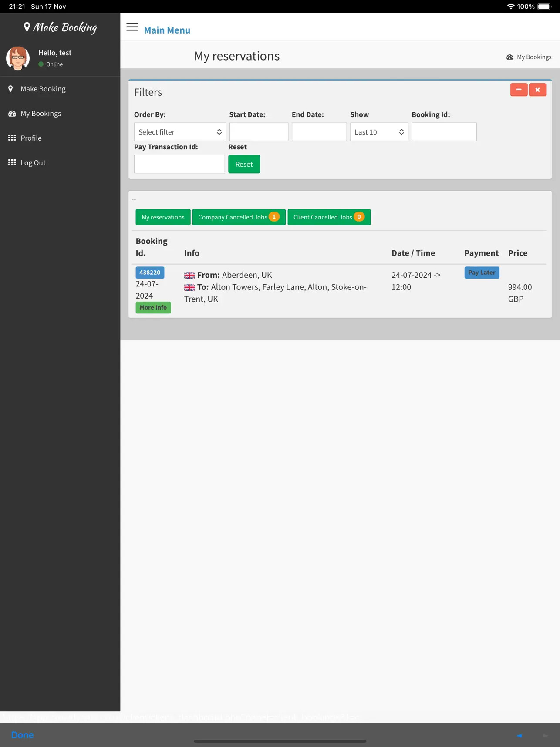The height and width of the screenshot is (747, 560).
Task: Click the Log Out grid icon in sidebar
Action: [12, 162]
